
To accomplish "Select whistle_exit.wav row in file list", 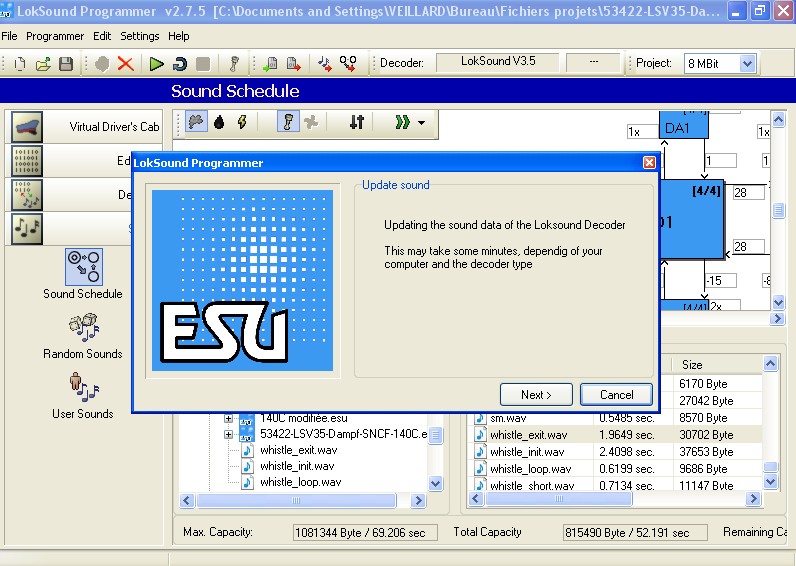I will [614, 435].
